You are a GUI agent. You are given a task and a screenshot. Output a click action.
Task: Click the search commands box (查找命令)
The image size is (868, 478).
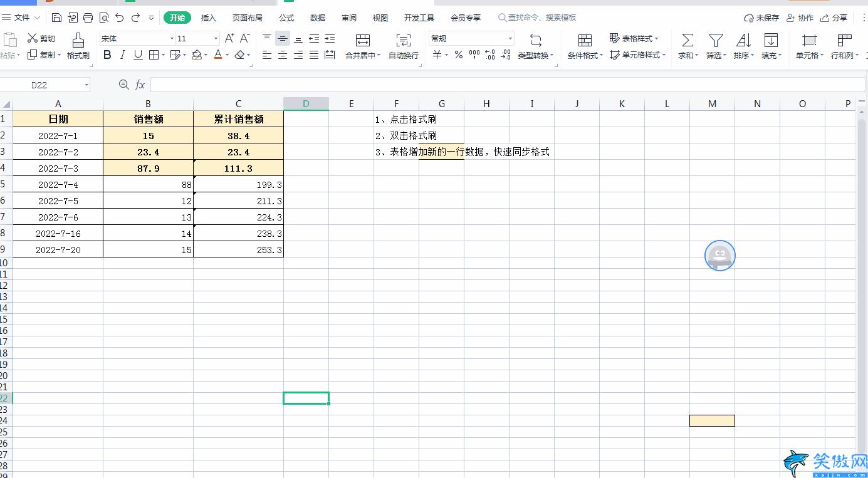(x=538, y=18)
